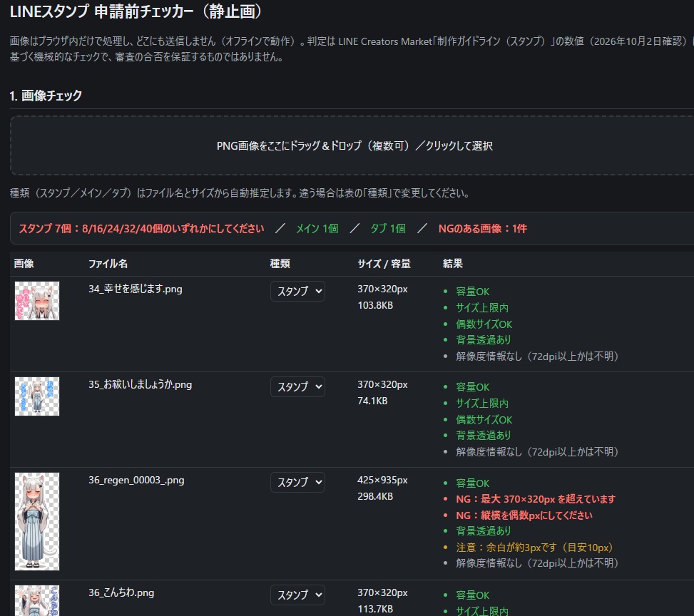Click 偶数サイズOK result for 34_幸せを感じます.png

(484, 324)
